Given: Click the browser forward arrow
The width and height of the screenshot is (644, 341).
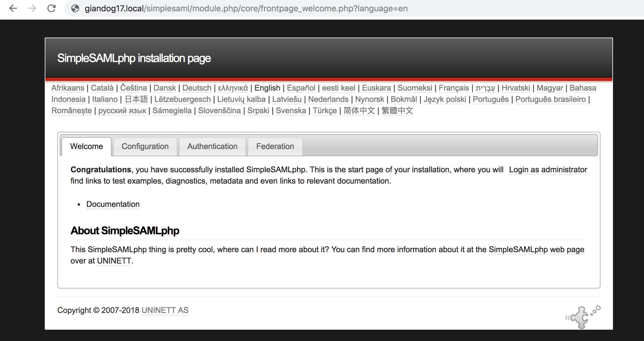Looking at the screenshot, I should 32,9.
